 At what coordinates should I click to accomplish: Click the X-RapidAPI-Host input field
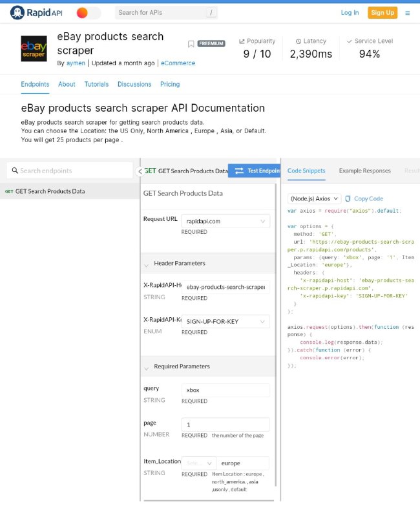pyautogui.click(x=226, y=287)
